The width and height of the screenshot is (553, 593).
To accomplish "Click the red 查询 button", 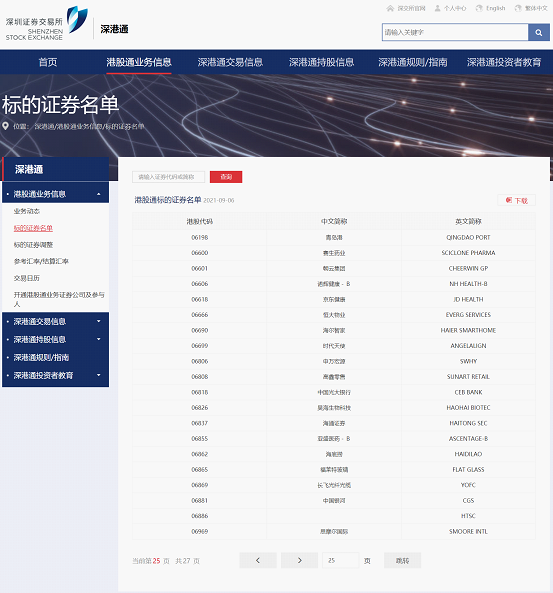I will coord(226,177).
